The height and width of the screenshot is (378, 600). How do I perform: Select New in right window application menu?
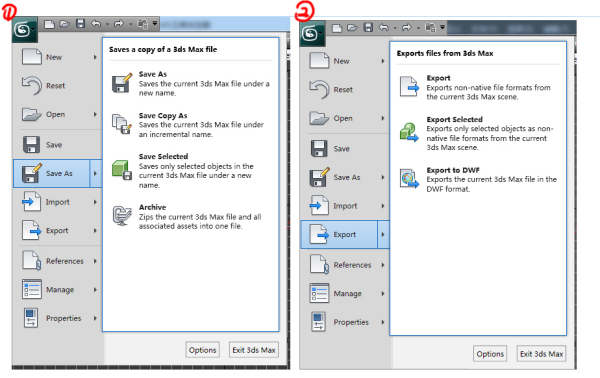point(346,61)
